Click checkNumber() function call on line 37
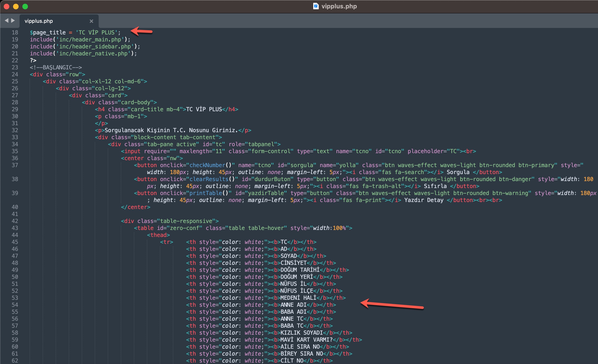The height and width of the screenshot is (364, 598). click(210, 165)
